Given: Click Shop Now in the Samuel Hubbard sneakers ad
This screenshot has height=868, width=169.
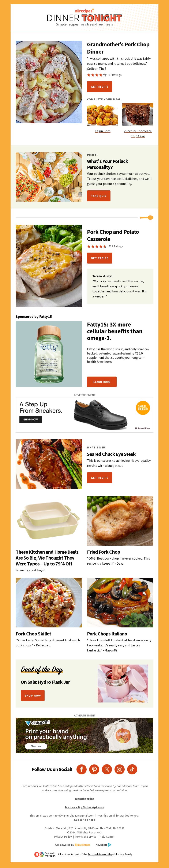Looking at the screenshot, I should tap(30, 420).
